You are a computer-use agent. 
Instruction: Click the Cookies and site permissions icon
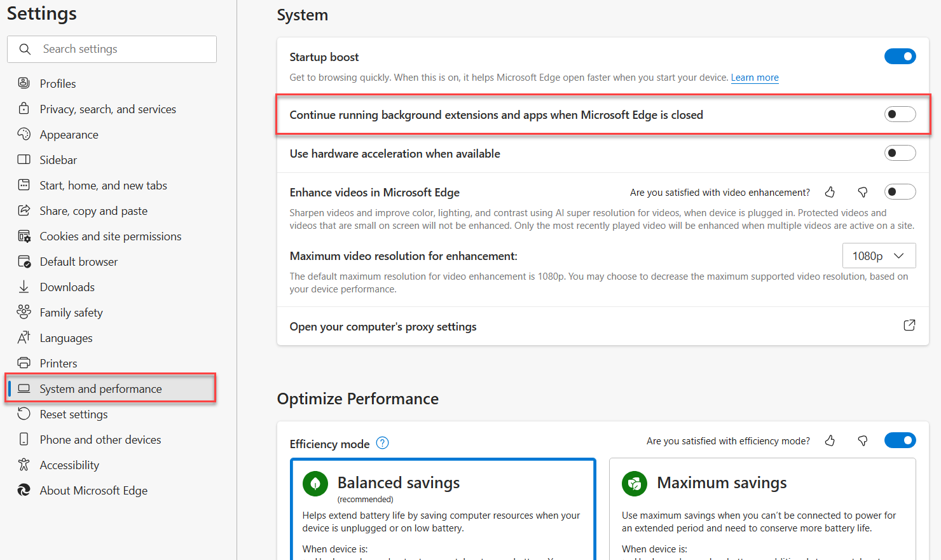24,236
